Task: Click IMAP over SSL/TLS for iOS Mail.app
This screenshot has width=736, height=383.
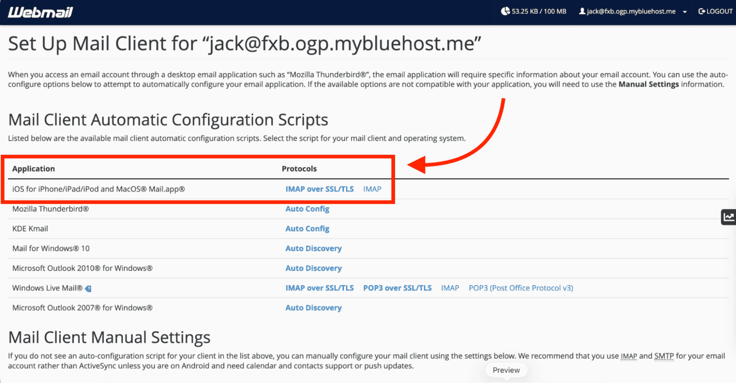Action: (319, 189)
